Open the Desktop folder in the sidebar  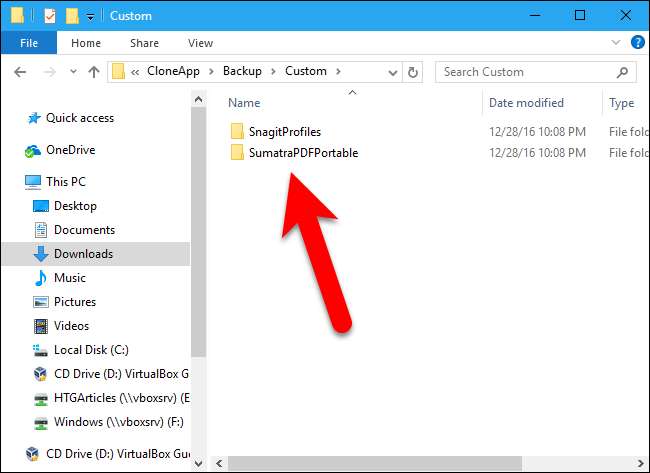click(x=75, y=206)
